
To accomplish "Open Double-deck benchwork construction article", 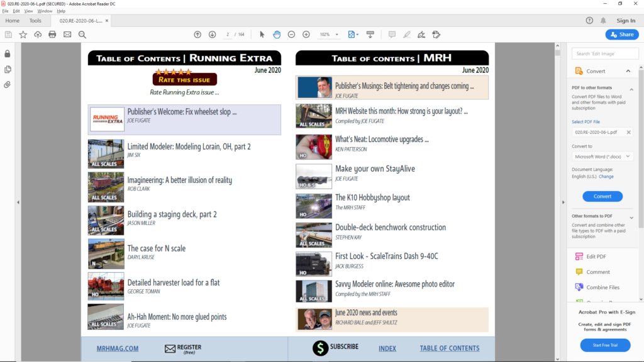I will coord(390,228).
